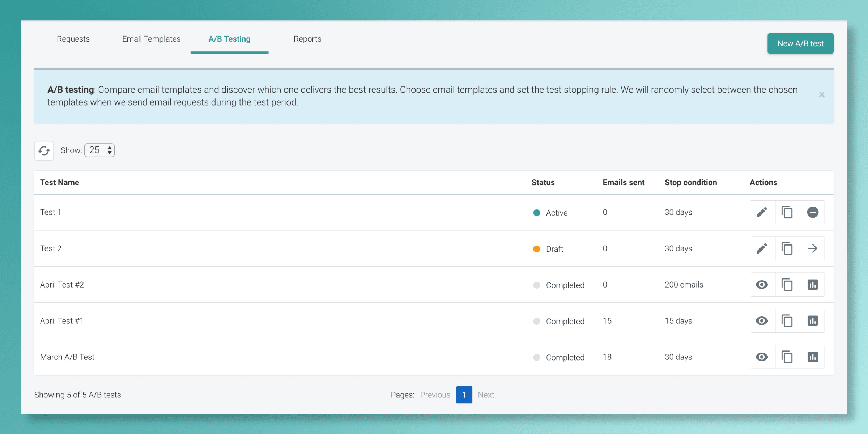The height and width of the screenshot is (434, 868).
Task: Open the Reports tab
Action: click(307, 39)
